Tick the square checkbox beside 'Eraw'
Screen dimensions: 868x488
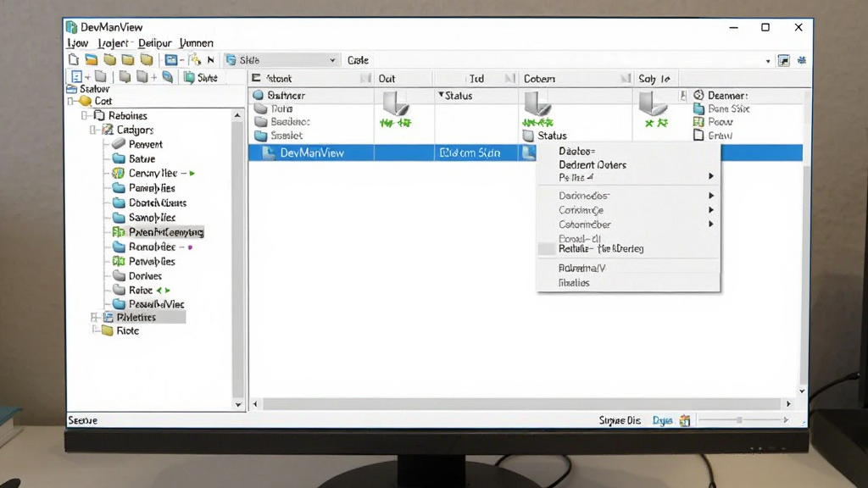point(698,135)
